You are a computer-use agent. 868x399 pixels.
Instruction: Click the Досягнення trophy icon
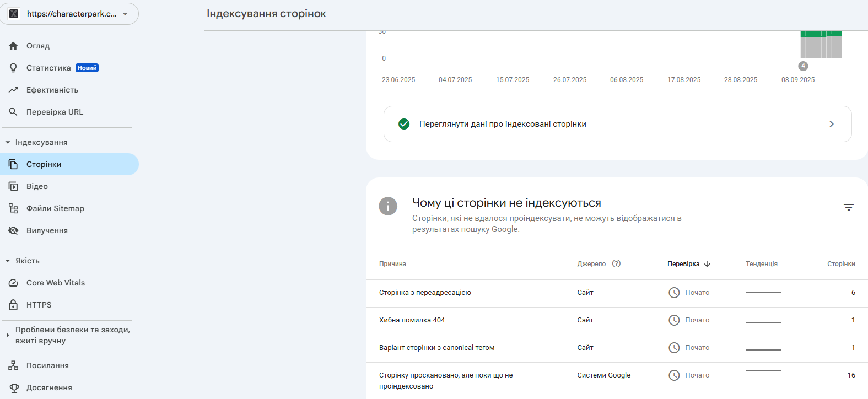pos(13,387)
